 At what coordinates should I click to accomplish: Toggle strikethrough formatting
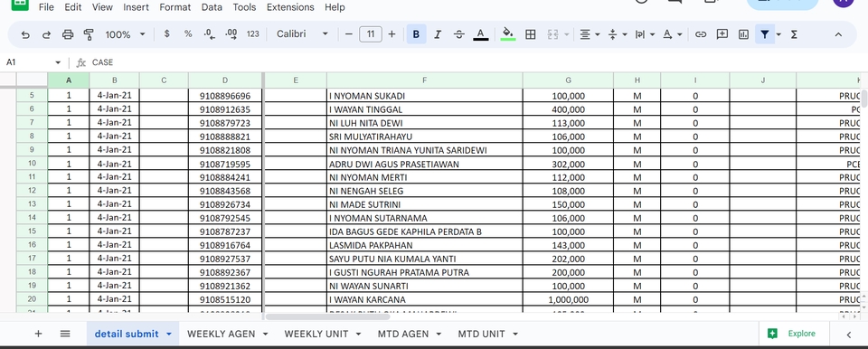[459, 34]
